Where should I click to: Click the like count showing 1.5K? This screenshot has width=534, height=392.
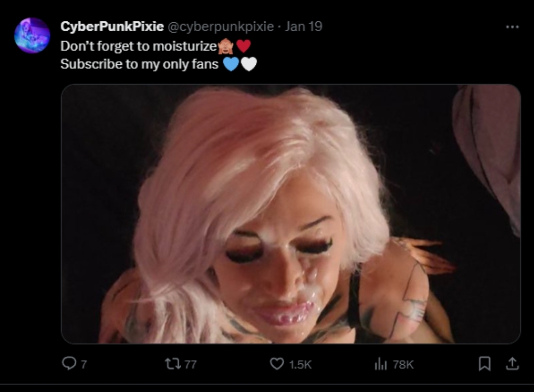pos(300,364)
